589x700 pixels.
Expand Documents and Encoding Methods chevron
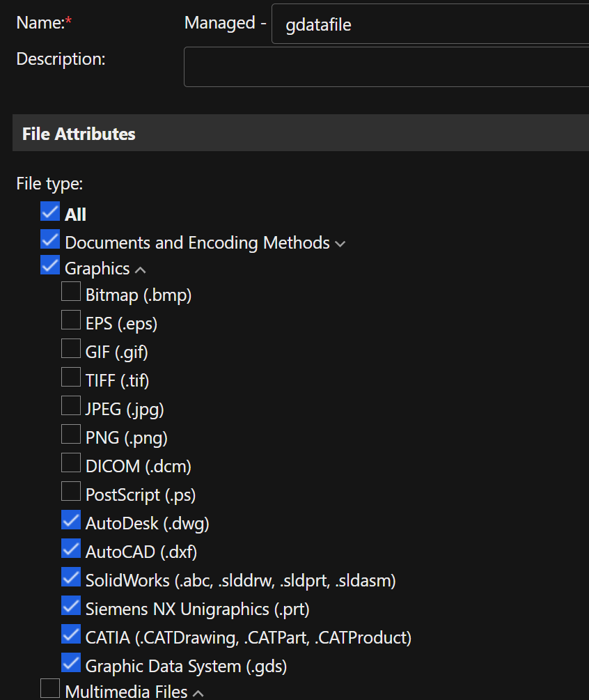[x=340, y=244]
